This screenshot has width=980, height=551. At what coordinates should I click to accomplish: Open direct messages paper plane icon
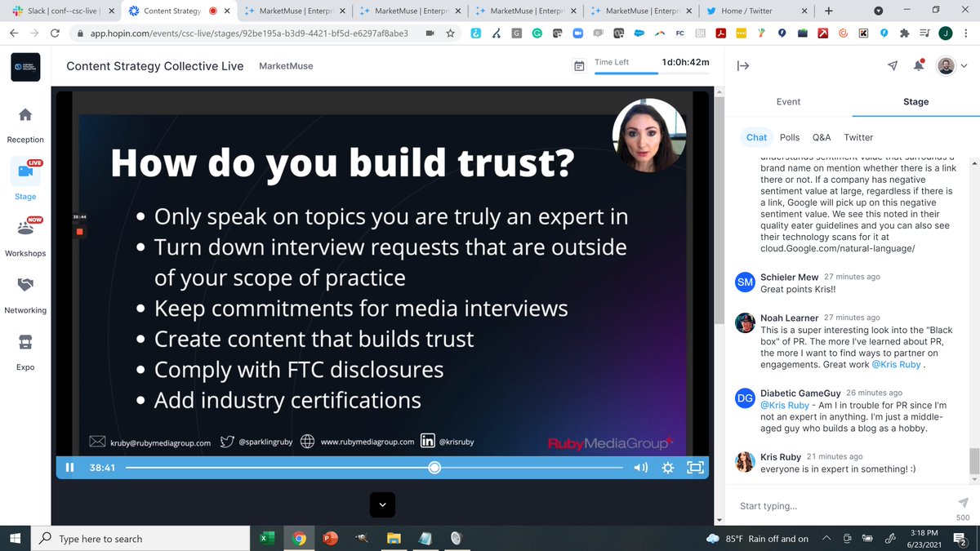click(x=893, y=66)
